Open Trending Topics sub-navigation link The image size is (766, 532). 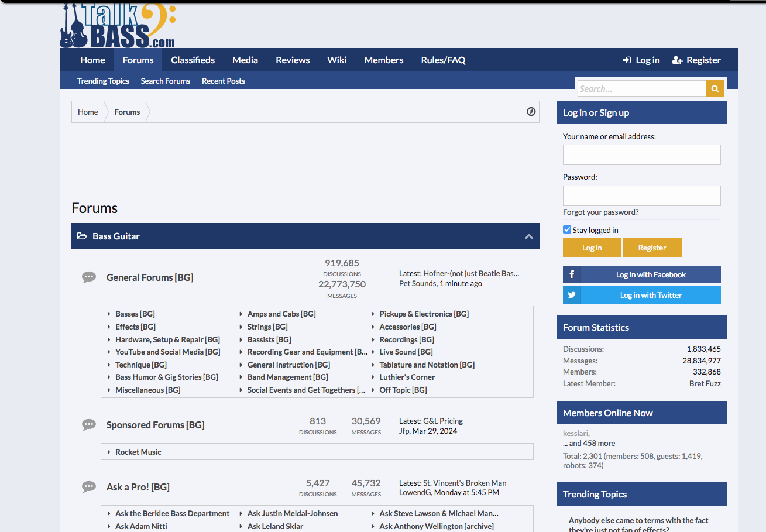(x=103, y=81)
